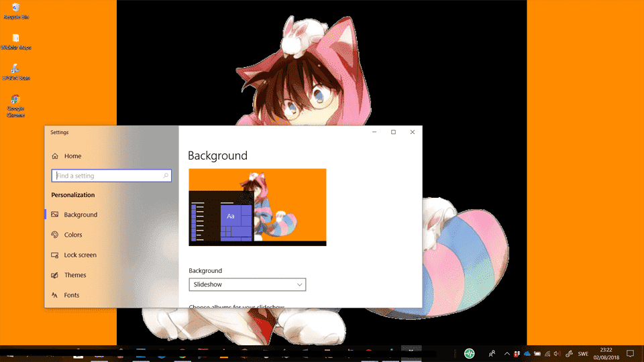The width and height of the screenshot is (644, 362).
Task: Click the desktop background preview image
Action: pyautogui.click(x=258, y=207)
